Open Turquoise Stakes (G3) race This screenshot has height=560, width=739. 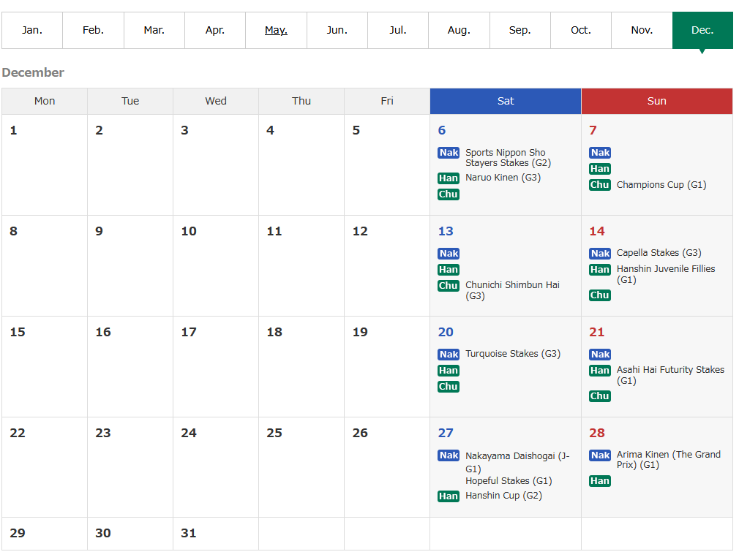pos(513,354)
